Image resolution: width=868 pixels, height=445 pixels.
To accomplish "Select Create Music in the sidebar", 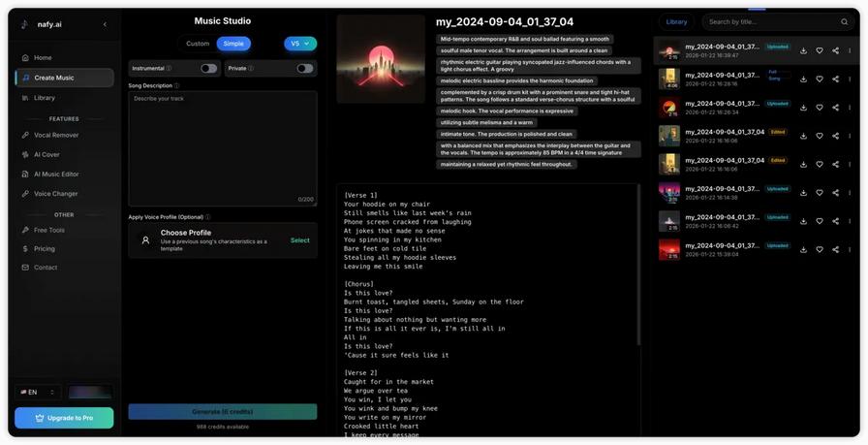I will point(64,78).
